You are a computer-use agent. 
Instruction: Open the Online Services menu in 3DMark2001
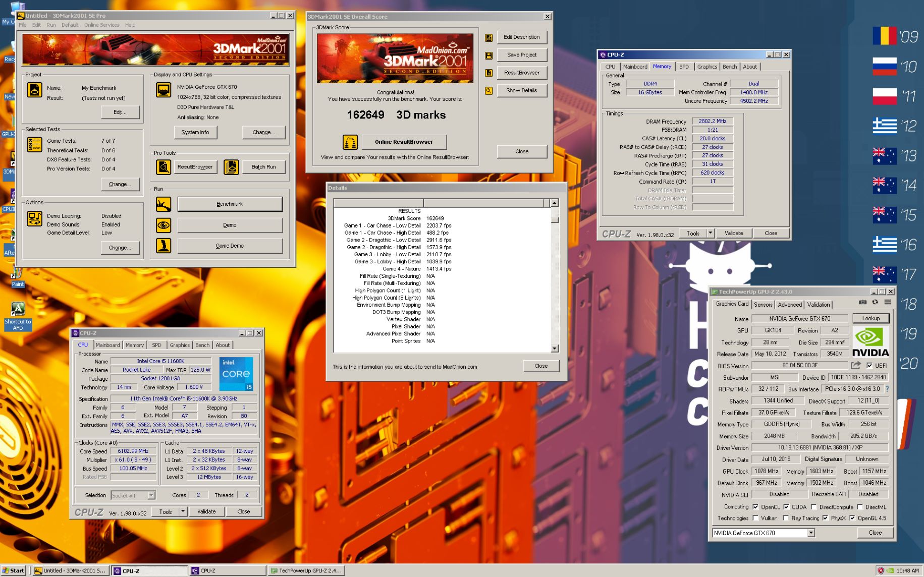click(x=101, y=25)
